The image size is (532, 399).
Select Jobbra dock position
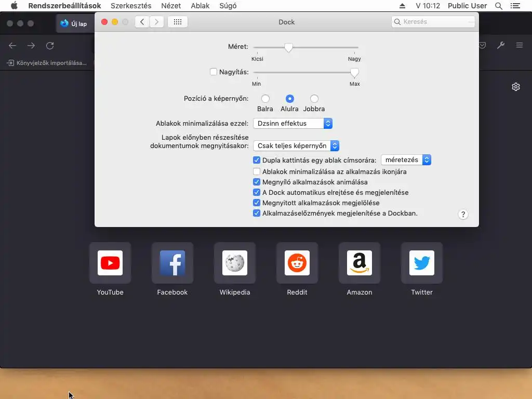point(314,99)
